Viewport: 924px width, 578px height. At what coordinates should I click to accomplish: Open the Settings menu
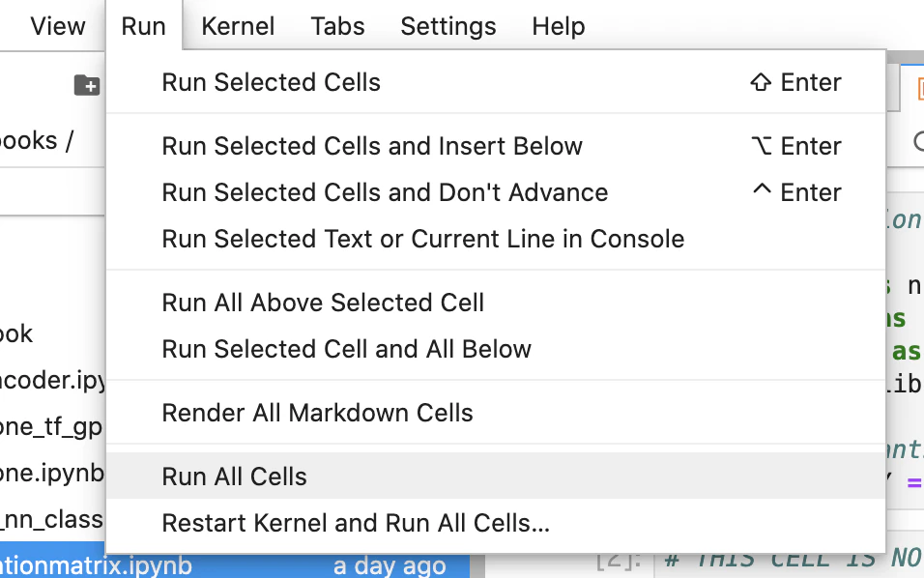point(448,26)
